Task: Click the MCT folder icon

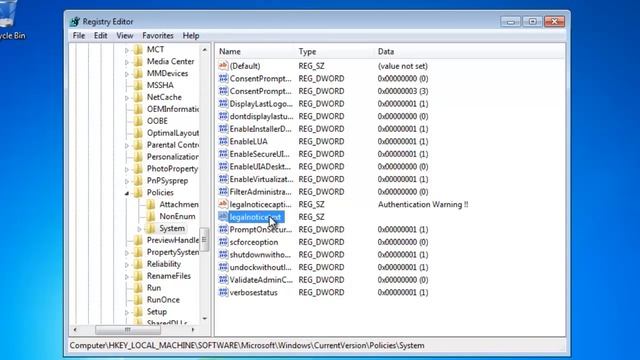Action: (x=138, y=49)
